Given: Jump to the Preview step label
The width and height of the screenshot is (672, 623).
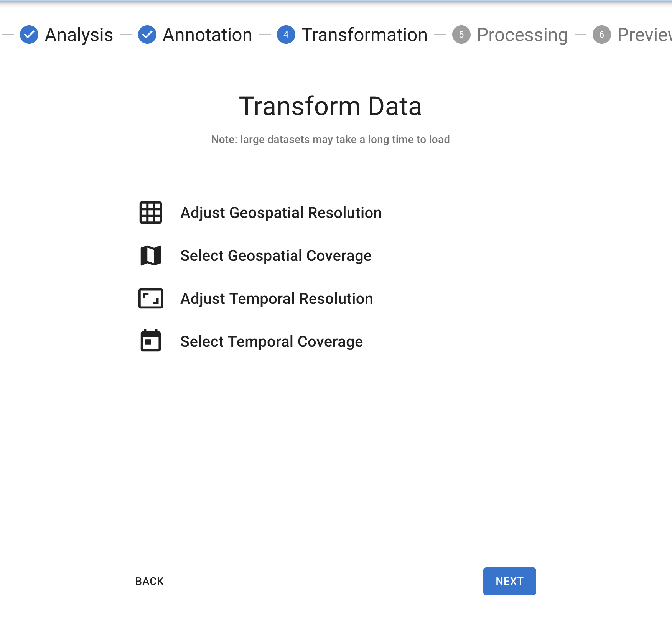Looking at the screenshot, I should pyautogui.click(x=645, y=35).
